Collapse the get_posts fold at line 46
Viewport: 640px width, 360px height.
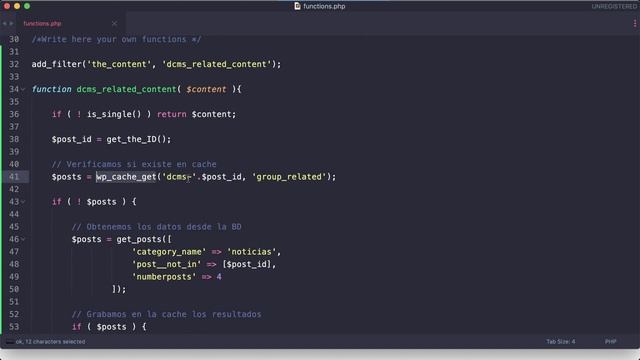point(23,239)
